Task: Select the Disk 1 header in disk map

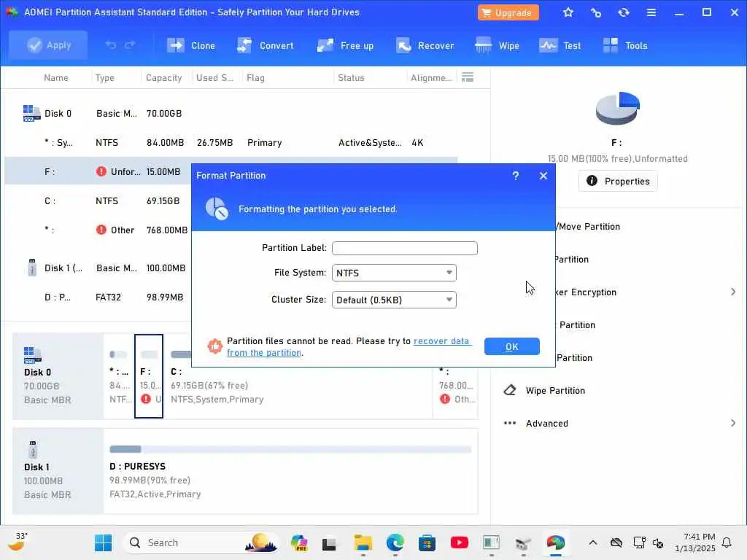Action: coord(58,472)
